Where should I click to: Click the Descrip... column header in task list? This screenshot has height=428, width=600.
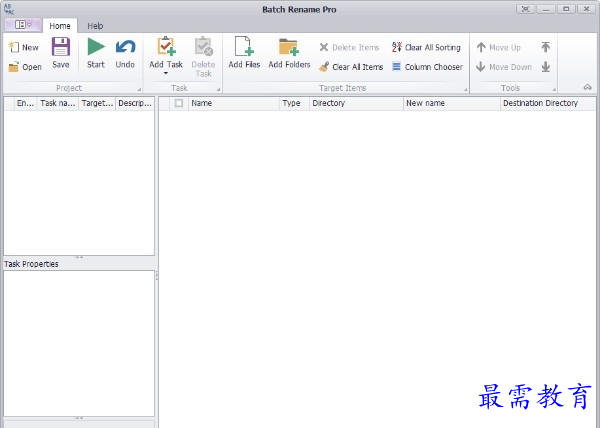coord(135,103)
